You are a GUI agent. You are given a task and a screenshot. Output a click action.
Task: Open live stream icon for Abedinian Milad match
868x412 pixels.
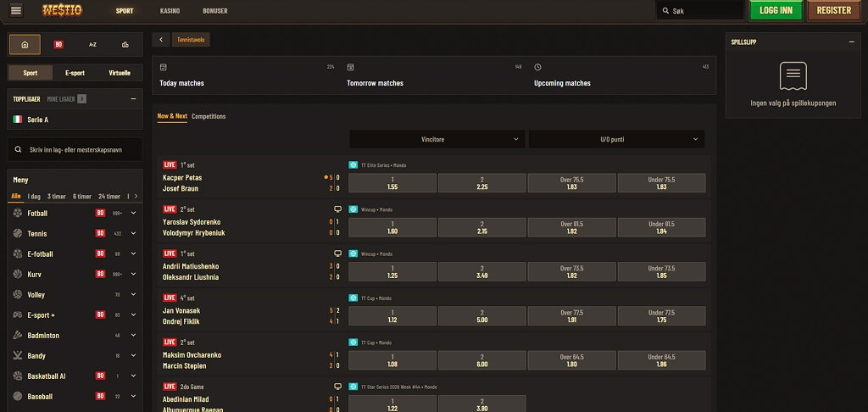click(337, 387)
